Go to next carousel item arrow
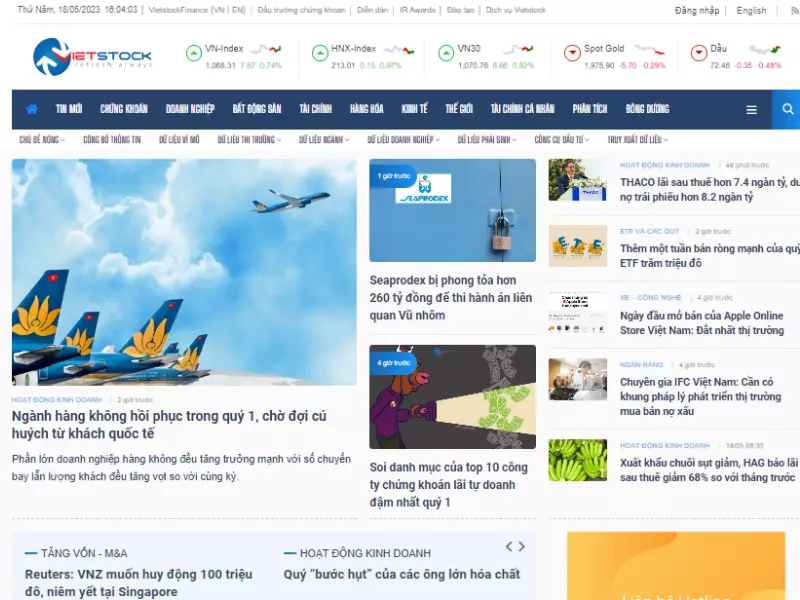 [x=521, y=546]
